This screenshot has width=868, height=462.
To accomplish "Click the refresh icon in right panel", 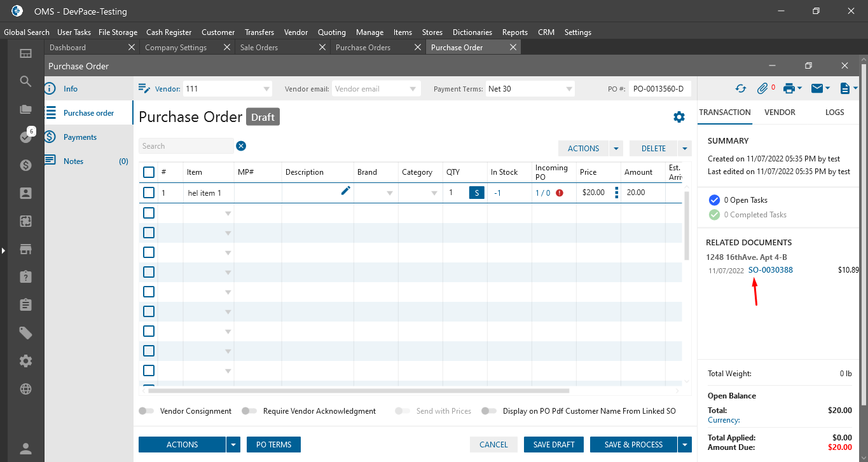I will click(x=740, y=89).
